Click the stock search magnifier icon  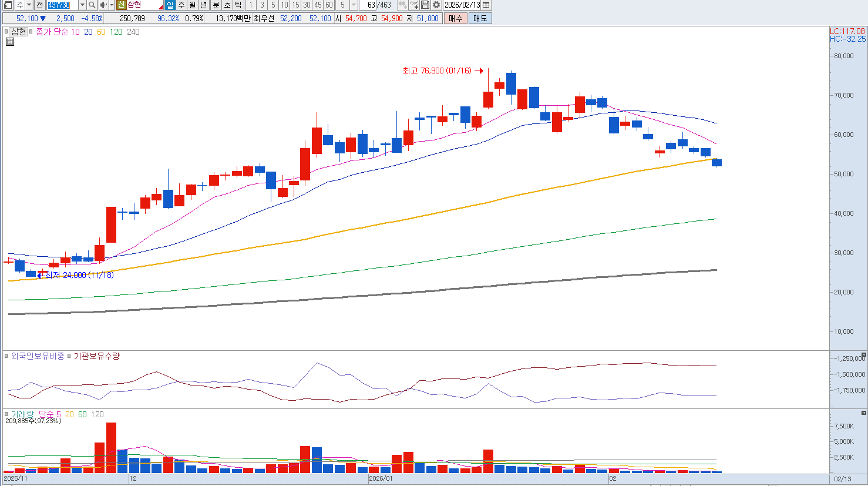click(x=92, y=5)
